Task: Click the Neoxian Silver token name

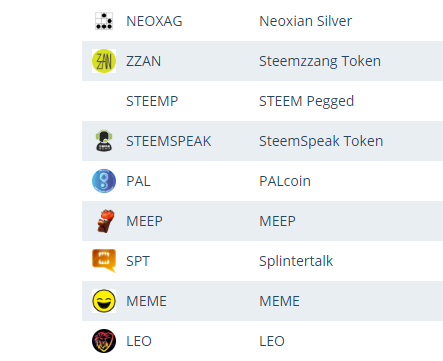Action: [x=305, y=21]
